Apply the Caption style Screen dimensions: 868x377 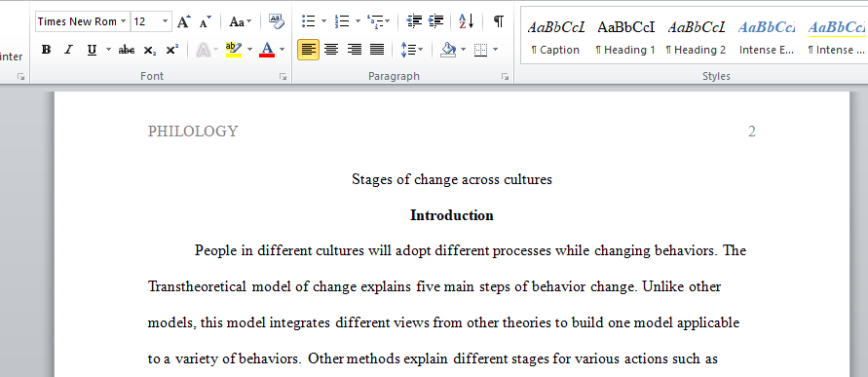click(555, 37)
